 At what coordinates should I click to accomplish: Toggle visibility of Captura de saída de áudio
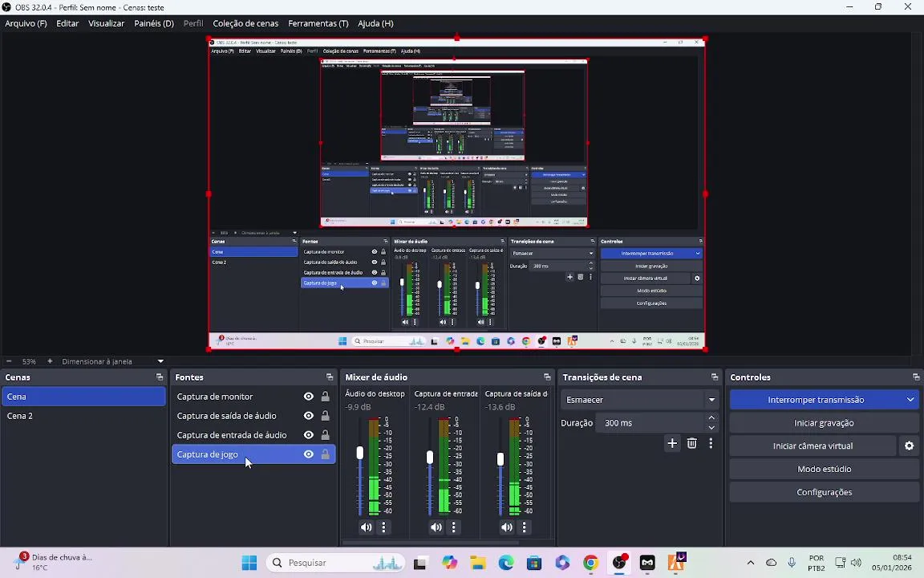click(308, 416)
